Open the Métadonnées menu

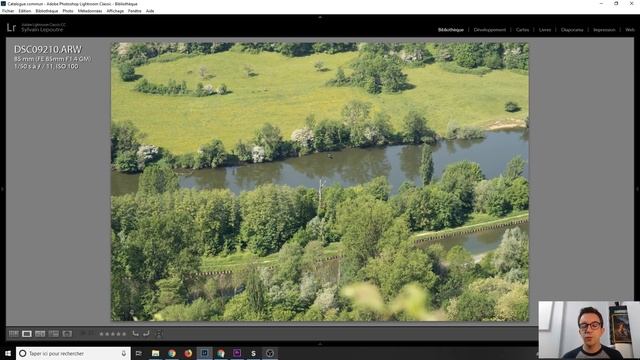point(90,11)
